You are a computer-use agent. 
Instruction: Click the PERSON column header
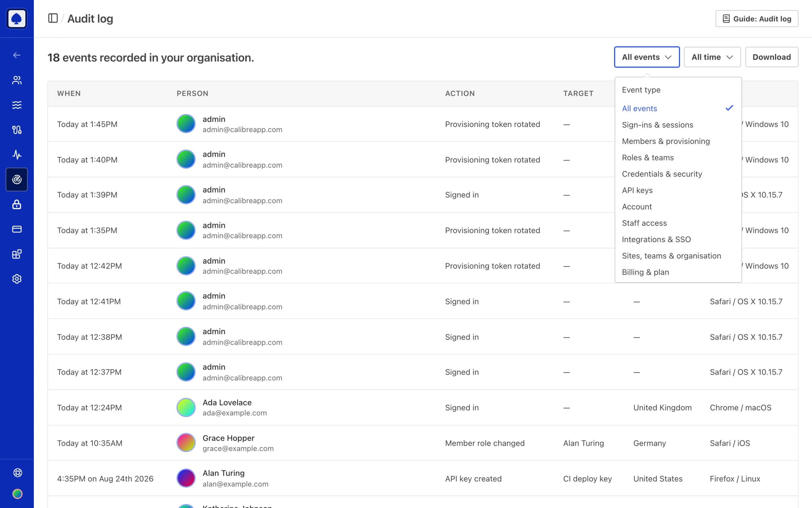(192, 93)
